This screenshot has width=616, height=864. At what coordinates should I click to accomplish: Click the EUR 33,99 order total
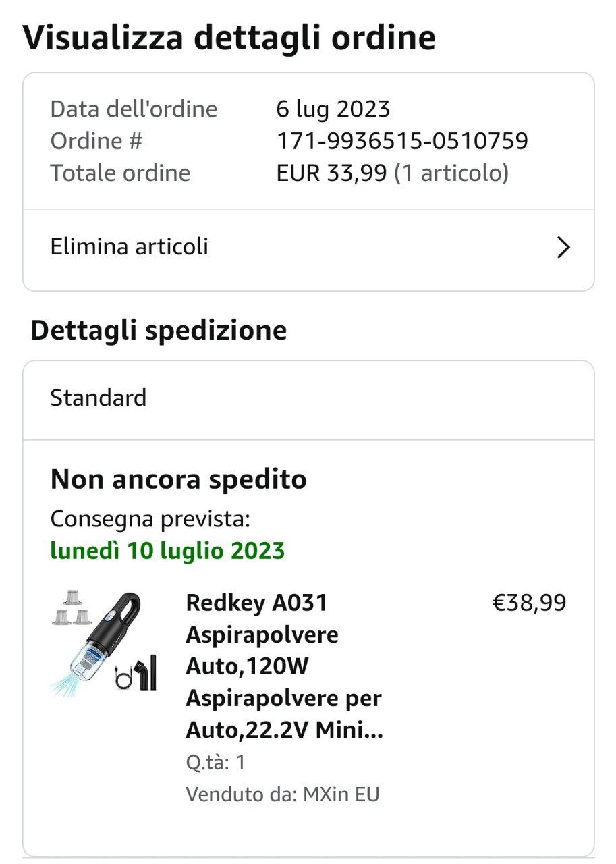click(331, 173)
